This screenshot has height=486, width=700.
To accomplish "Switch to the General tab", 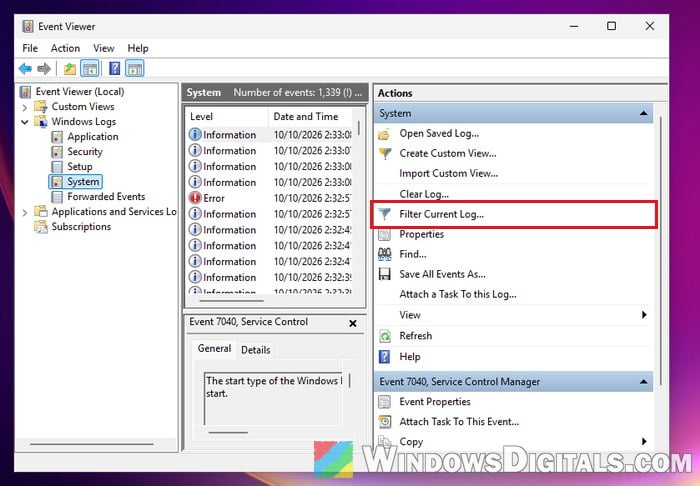I will pyautogui.click(x=214, y=349).
